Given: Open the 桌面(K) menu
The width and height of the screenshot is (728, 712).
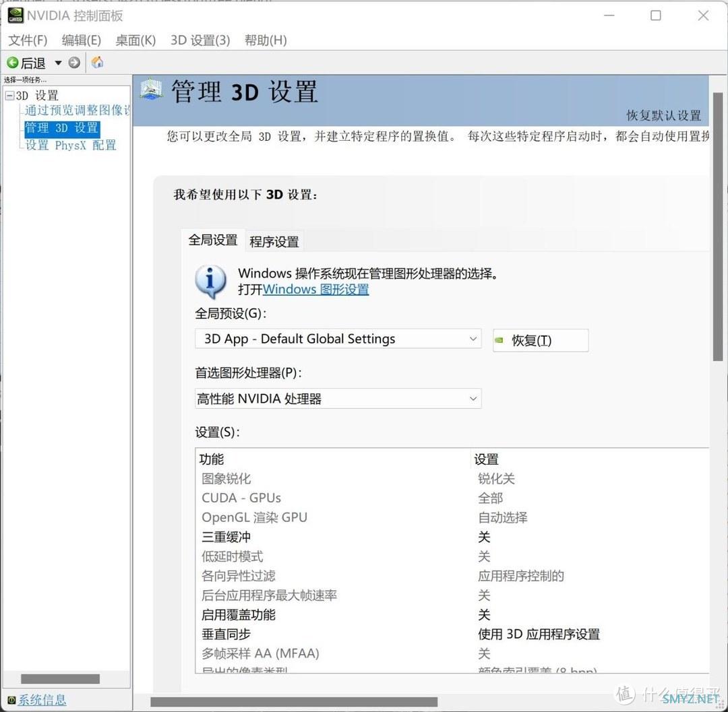Looking at the screenshot, I should click(135, 40).
